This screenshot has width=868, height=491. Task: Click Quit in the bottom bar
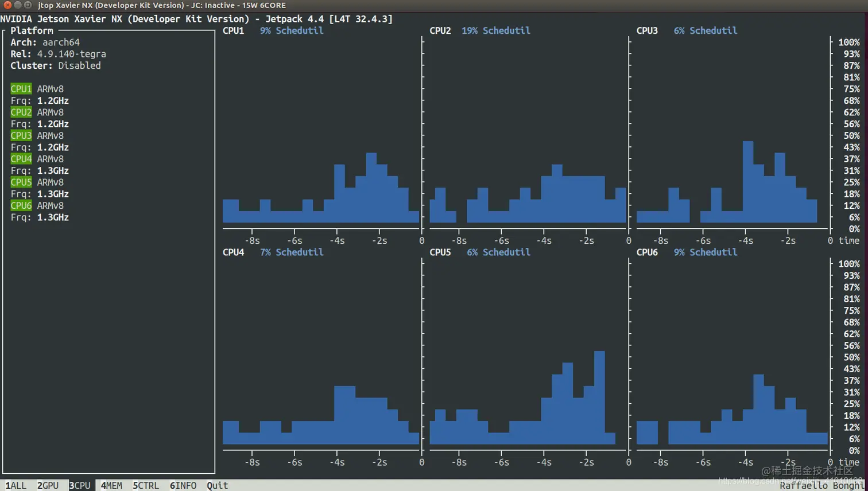click(x=218, y=485)
